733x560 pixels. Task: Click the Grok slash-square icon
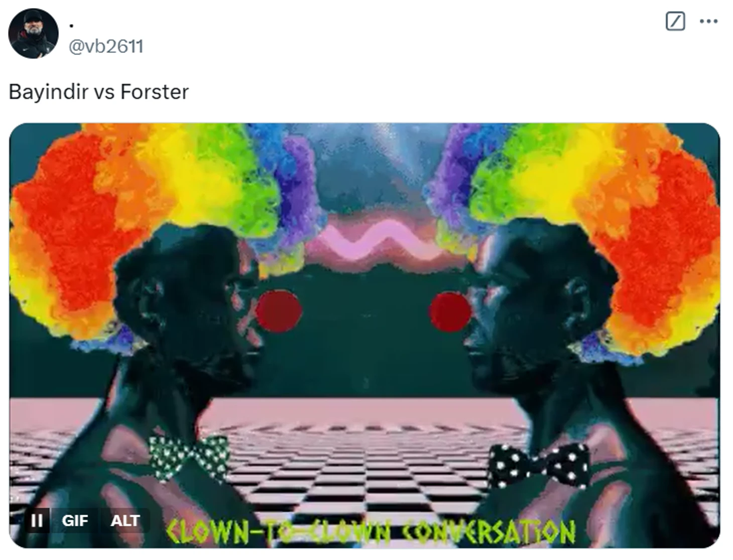click(675, 22)
